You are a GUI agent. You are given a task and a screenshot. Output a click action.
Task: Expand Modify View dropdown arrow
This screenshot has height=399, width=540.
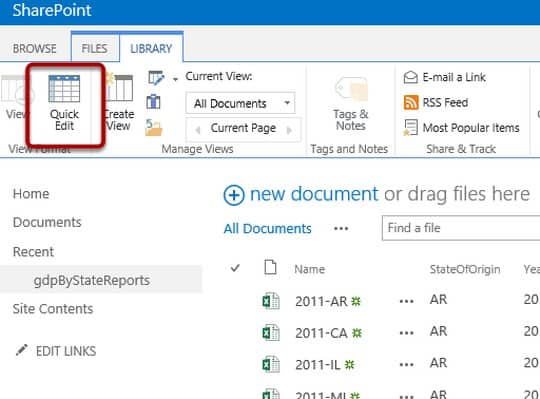175,80
